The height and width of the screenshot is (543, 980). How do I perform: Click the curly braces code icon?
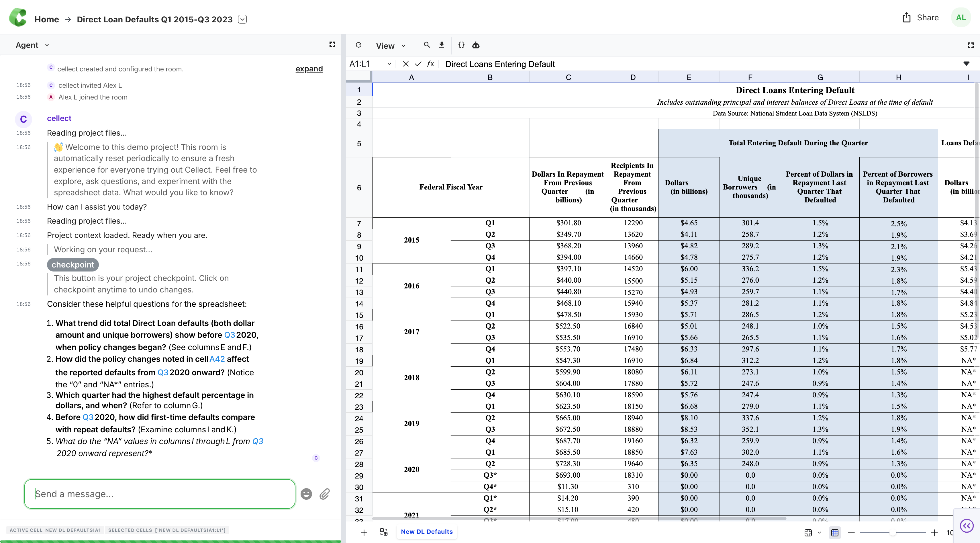click(x=461, y=45)
